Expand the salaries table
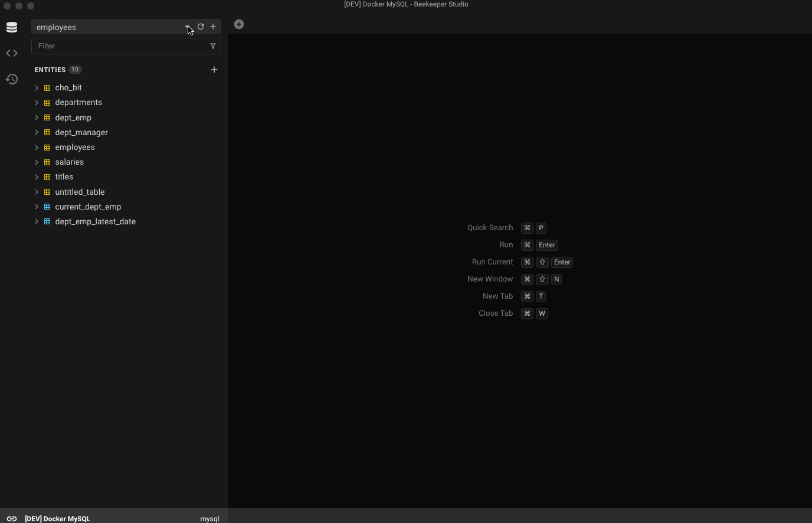Screen dimensions: 812x523 point(37,162)
